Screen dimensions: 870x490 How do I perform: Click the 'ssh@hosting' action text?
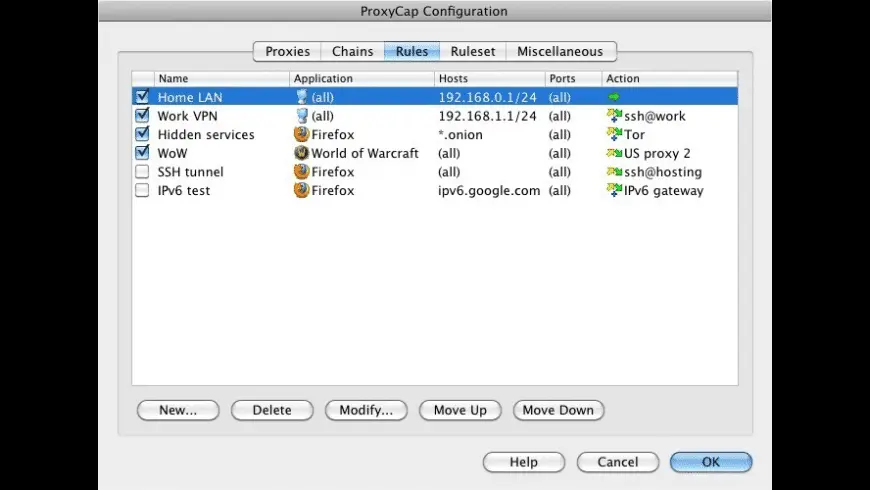(663, 171)
